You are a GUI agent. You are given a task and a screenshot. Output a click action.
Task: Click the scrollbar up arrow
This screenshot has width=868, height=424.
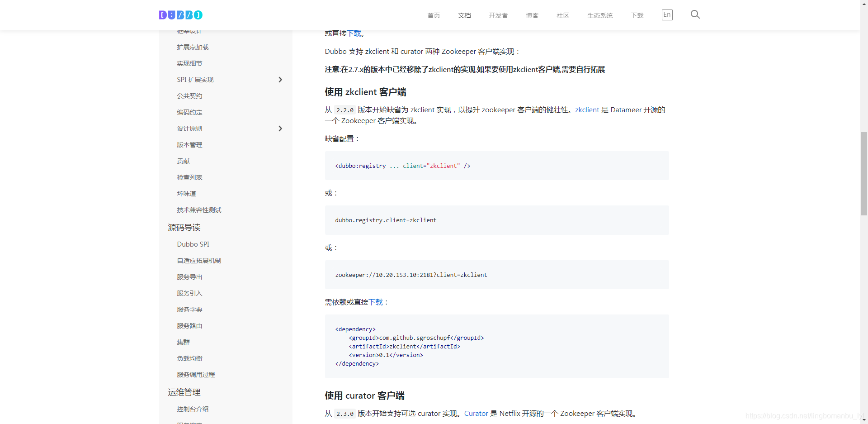point(864,4)
